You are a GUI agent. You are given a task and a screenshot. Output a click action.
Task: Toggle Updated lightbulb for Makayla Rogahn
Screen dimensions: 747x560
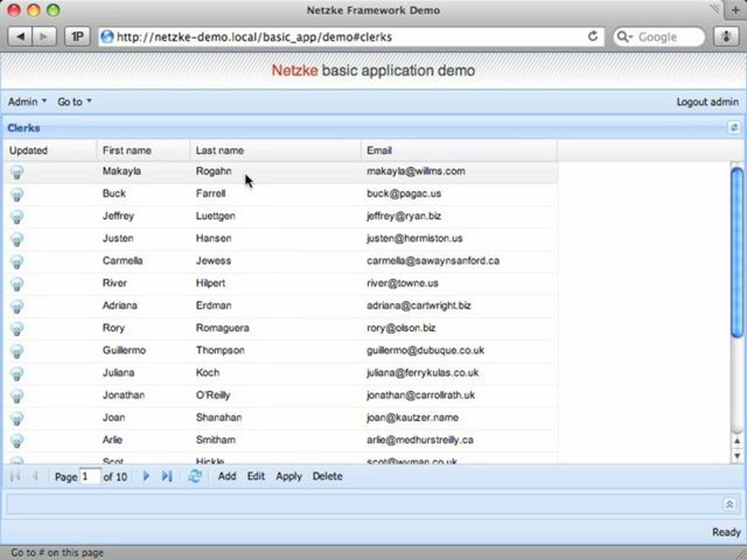(x=17, y=172)
